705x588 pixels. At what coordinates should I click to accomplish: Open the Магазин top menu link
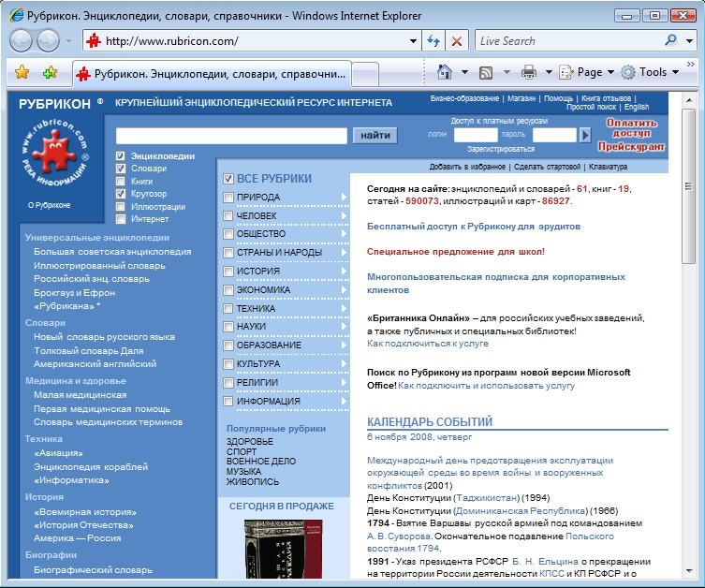click(521, 98)
